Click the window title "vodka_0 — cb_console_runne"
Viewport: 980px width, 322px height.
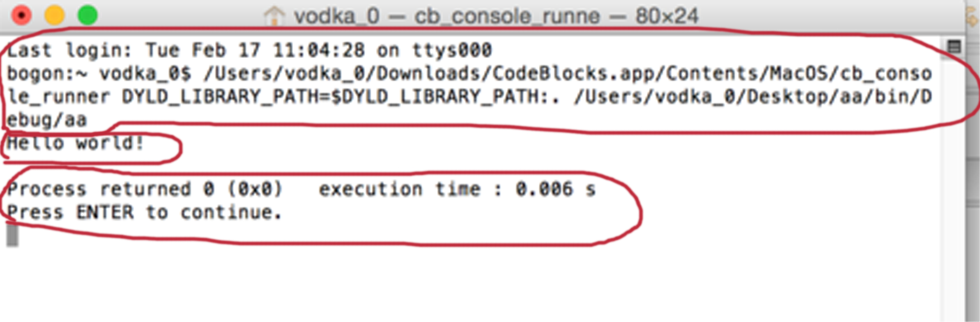pos(446,16)
